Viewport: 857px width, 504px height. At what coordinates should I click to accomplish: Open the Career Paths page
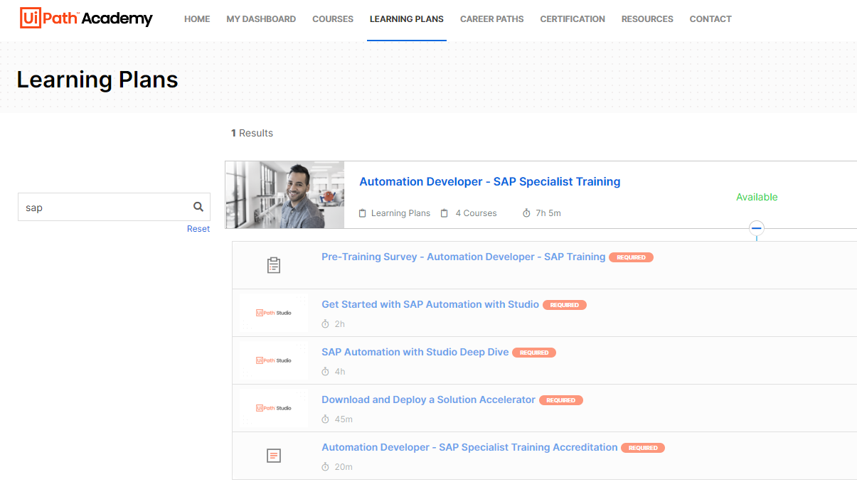[491, 19]
